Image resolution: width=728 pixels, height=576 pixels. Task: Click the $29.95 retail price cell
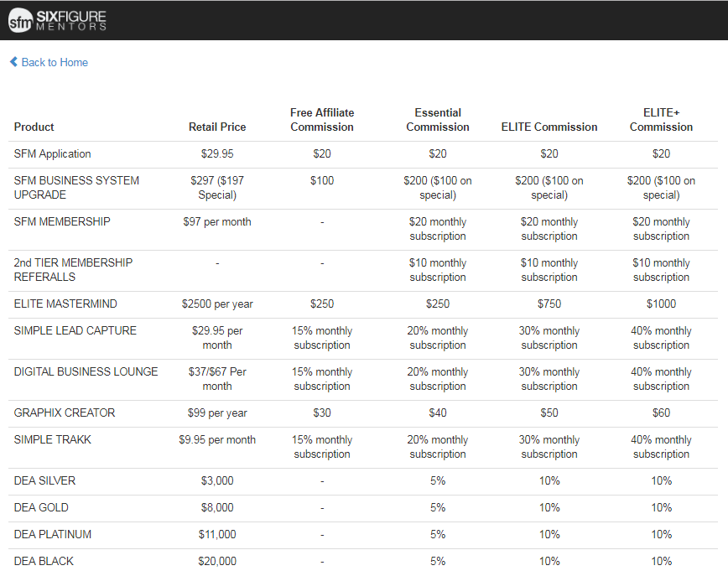click(217, 153)
